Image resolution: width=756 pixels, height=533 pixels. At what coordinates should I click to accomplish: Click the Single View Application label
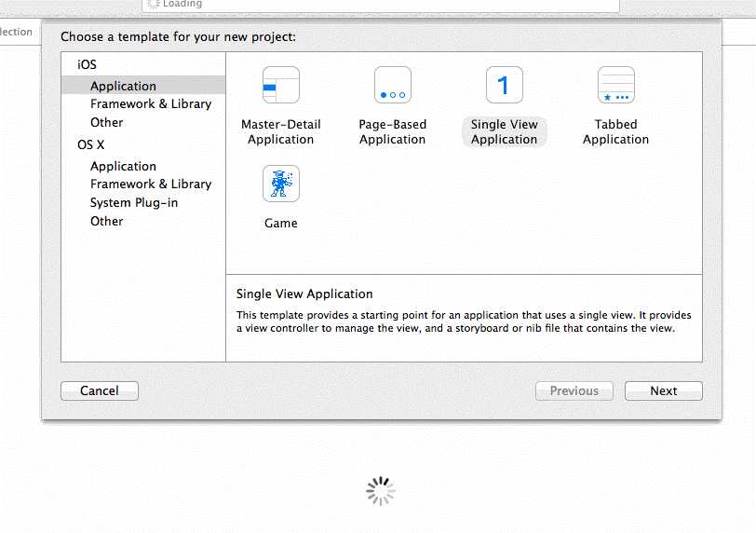[505, 131]
